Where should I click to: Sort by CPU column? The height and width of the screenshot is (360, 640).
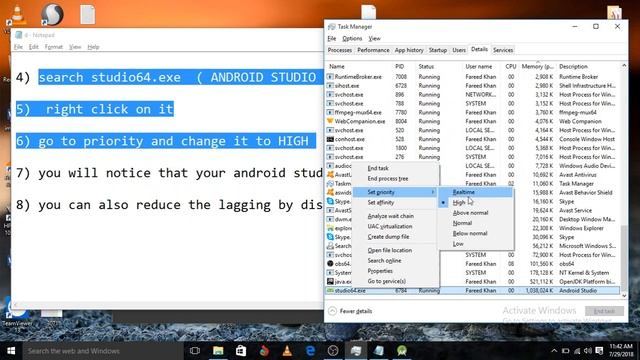pos(511,66)
